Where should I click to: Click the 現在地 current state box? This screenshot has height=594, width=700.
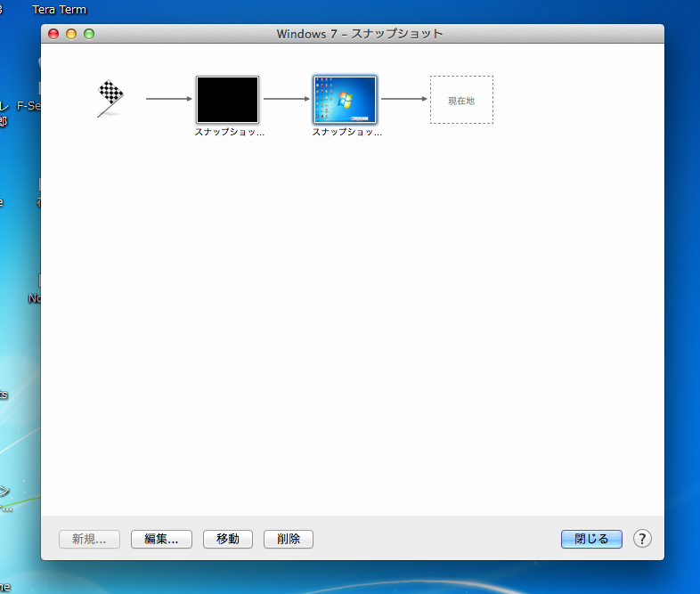[x=461, y=100]
